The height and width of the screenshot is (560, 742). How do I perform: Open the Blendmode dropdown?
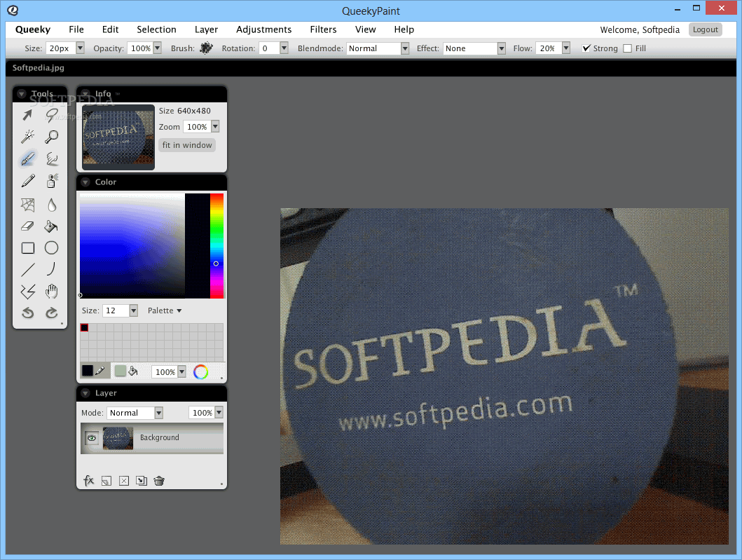[404, 48]
